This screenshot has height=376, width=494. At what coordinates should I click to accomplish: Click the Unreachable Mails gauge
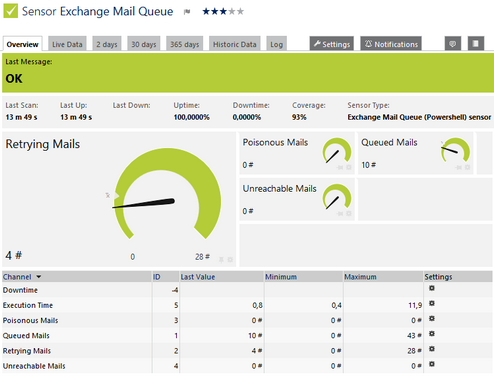(x=337, y=197)
